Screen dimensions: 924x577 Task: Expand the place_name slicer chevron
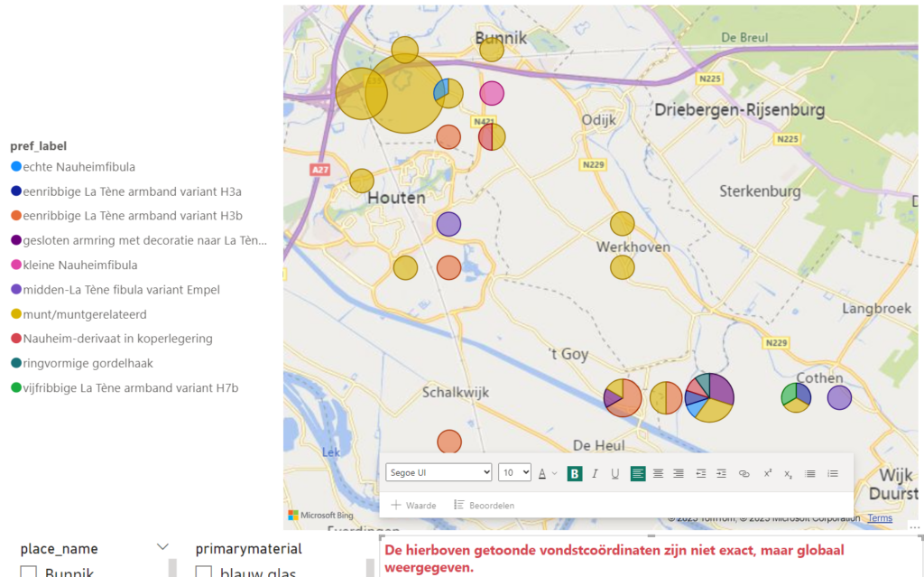162,547
